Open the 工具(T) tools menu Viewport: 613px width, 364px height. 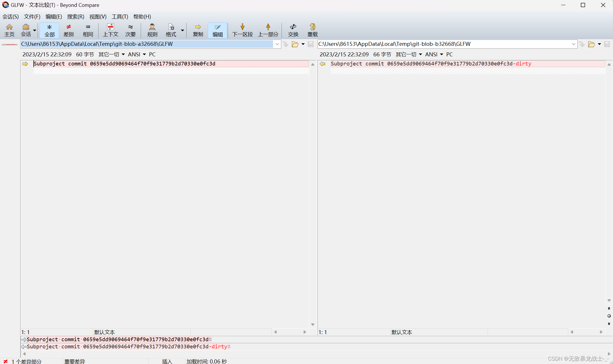click(x=120, y=17)
